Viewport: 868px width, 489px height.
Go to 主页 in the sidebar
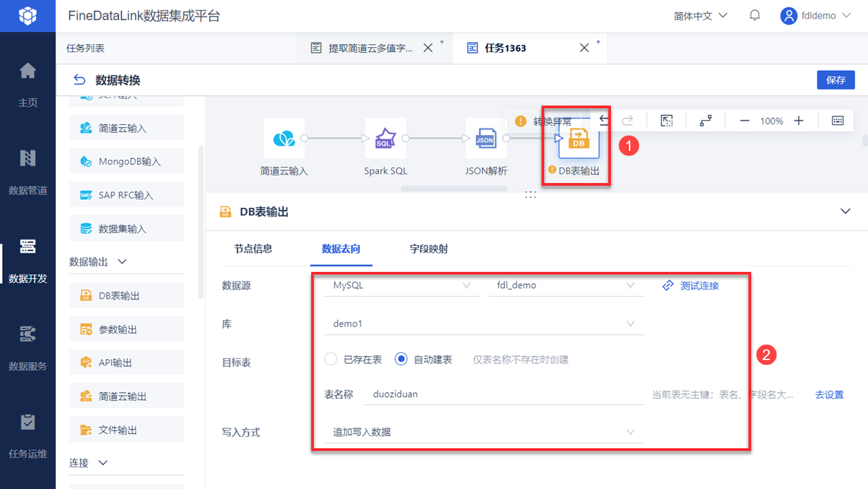tap(27, 84)
